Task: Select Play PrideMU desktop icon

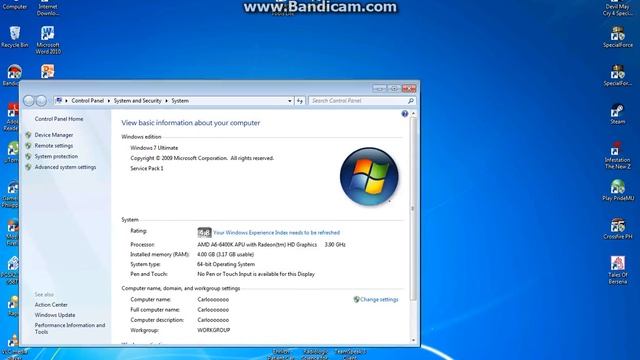Action: [x=618, y=190]
